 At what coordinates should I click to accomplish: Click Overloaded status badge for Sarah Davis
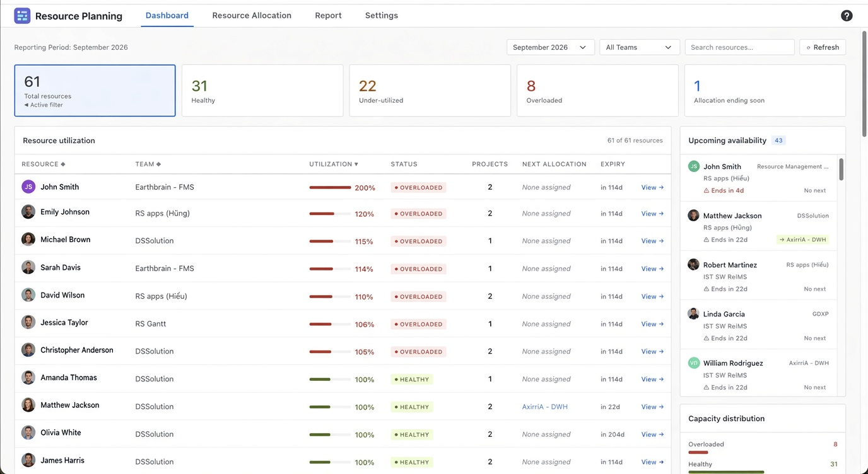point(419,269)
